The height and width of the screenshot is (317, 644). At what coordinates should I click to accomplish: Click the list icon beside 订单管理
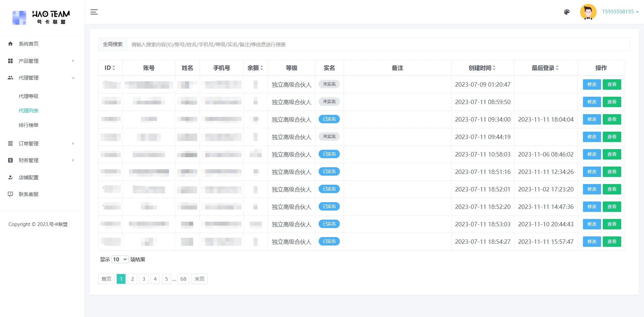(10, 143)
